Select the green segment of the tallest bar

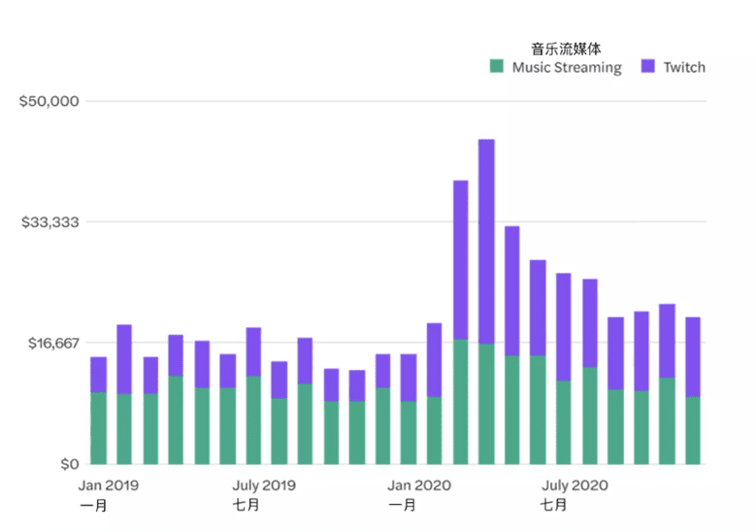tap(486, 403)
